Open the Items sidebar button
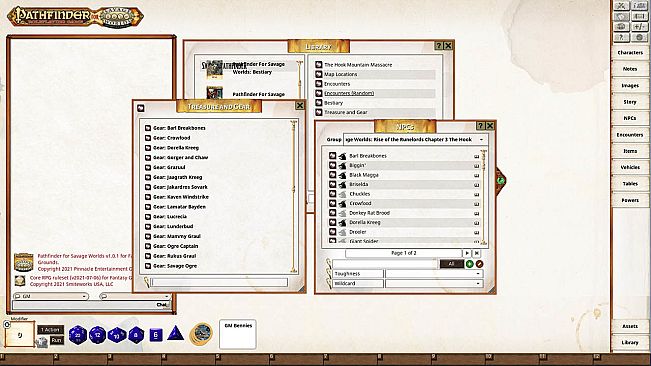Screen dimensions: 651x366 point(630,151)
